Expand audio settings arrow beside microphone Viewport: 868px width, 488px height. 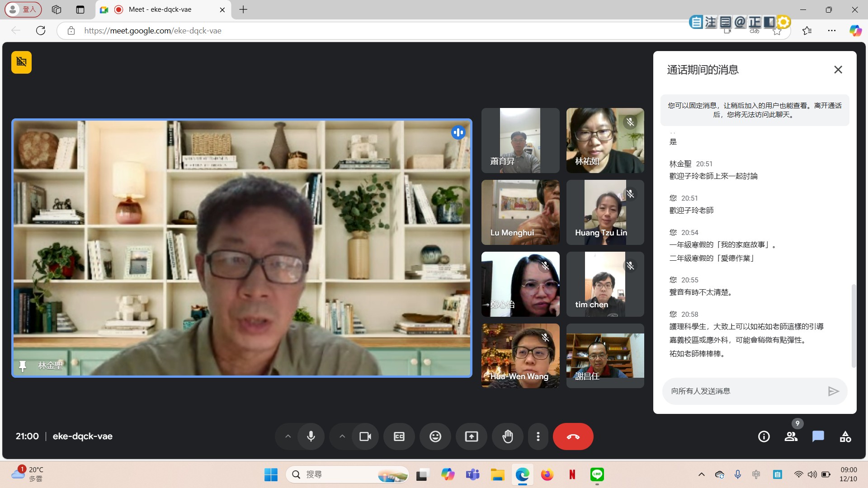click(x=288, y=436)
